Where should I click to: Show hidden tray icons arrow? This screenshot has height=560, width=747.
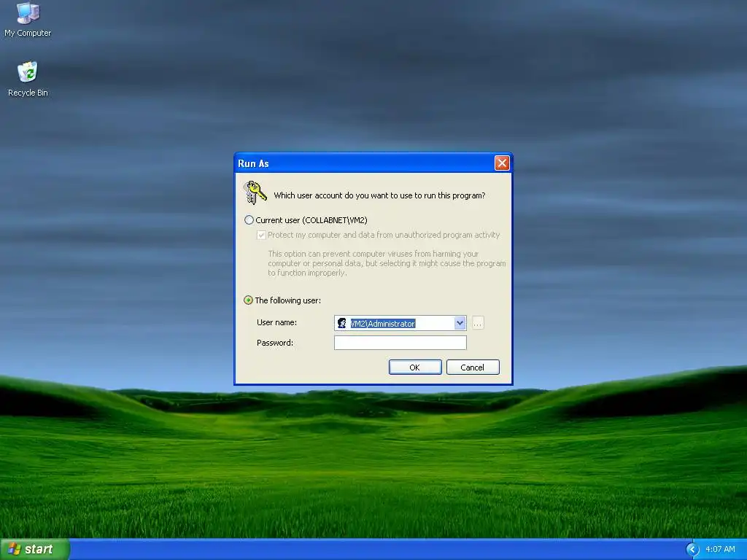click(692, 549)
